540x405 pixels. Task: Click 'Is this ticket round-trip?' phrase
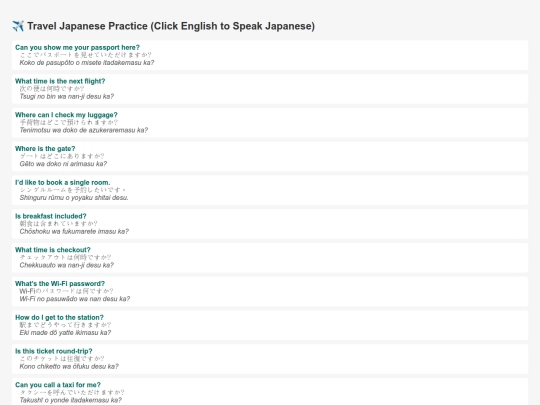coord(54,351)
